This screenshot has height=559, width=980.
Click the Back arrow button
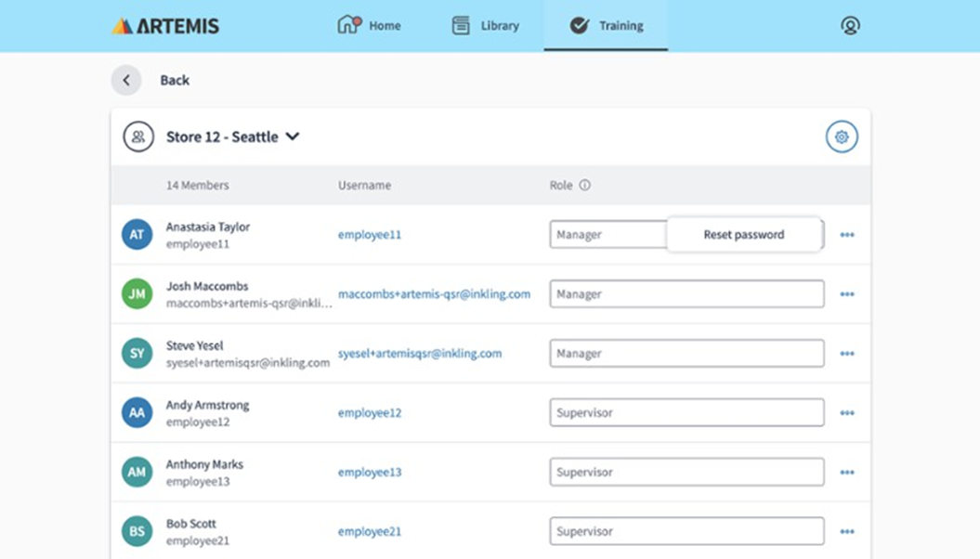pos(126,80)
